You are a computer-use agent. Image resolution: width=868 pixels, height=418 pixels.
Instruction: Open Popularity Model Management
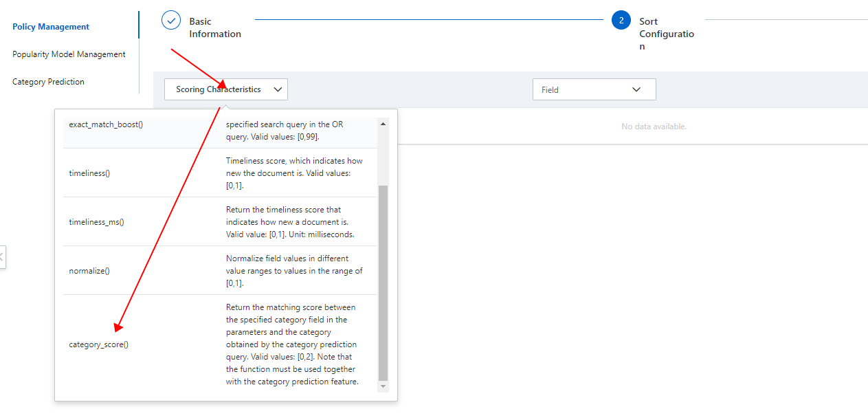point(69,54)
